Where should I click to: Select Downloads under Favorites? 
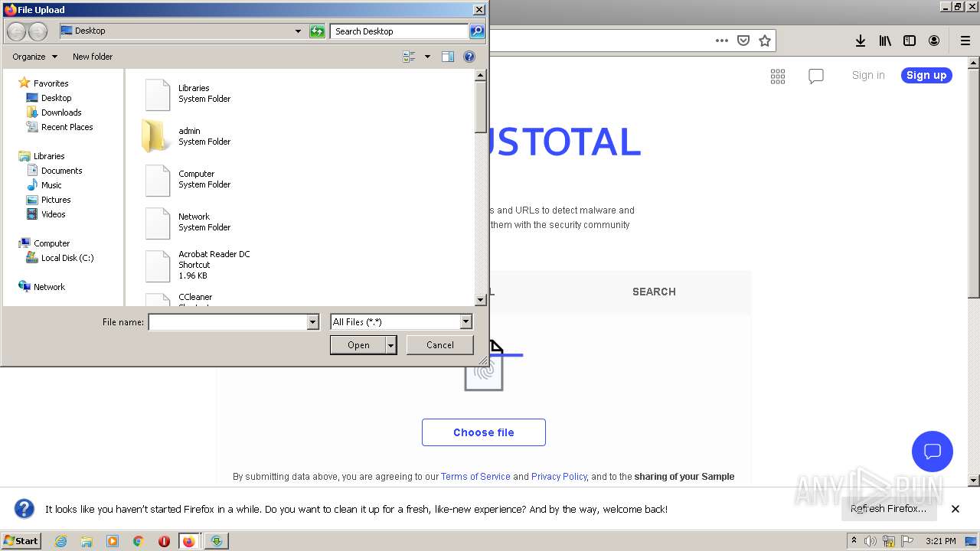(x=61, y=112)
